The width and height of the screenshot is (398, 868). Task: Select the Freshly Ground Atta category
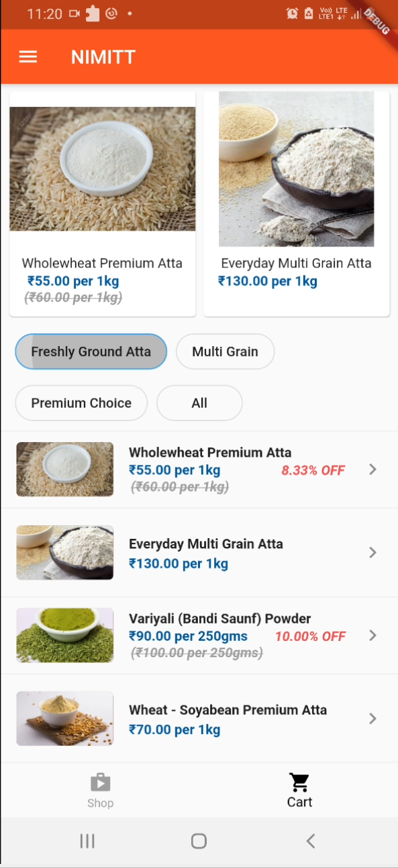[x=91, y=351]
